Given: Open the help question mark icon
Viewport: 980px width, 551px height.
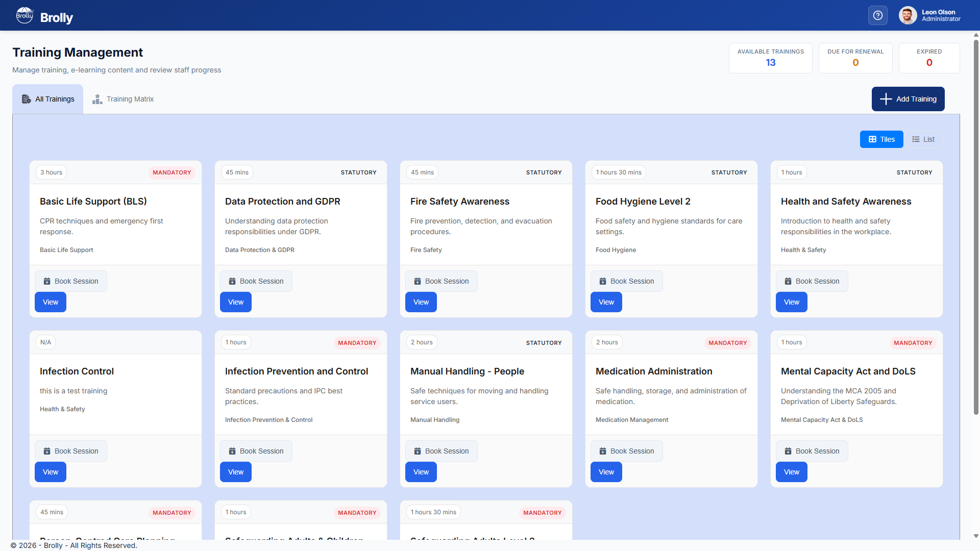Looking at the screenshot, I should pos(877,15).
